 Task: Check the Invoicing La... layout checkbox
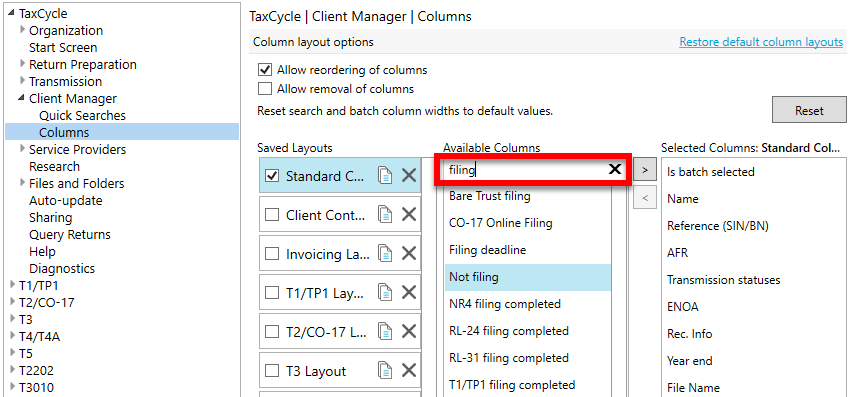coord(272,254)
